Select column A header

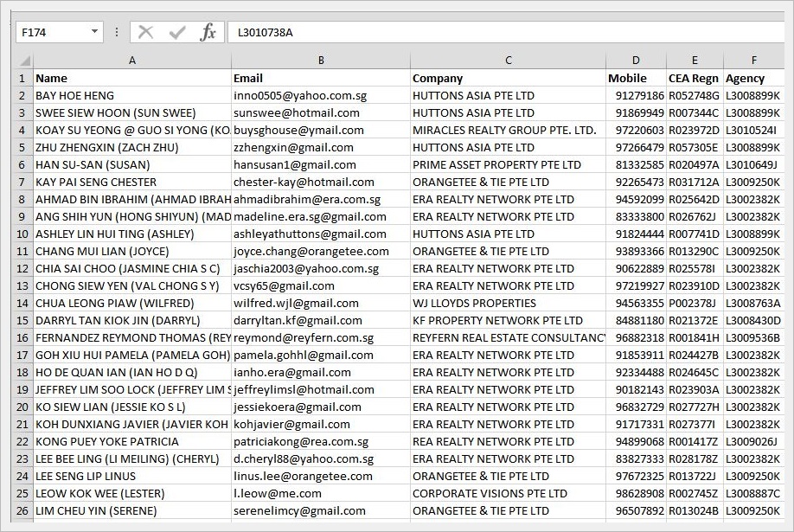pos(131,61)
